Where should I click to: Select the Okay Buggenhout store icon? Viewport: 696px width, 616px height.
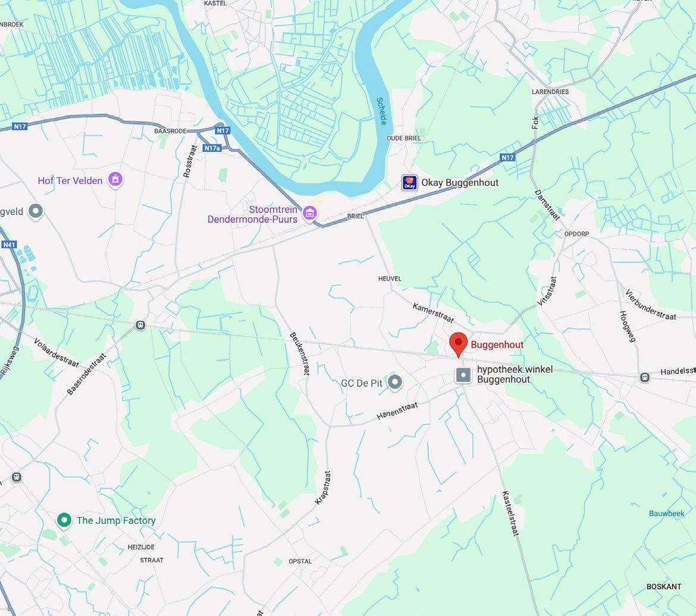pos(409,183)
